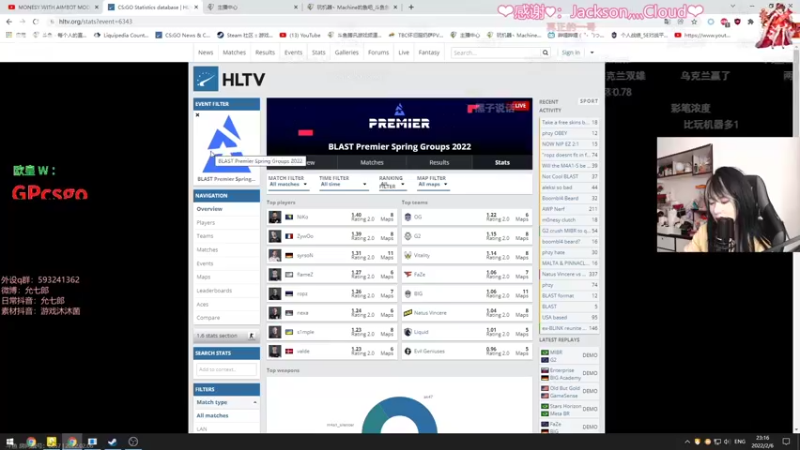The height and width of the screenshot is (450, 800).
Task: Bookmark this page with the star icon
Action: [694, 21]
